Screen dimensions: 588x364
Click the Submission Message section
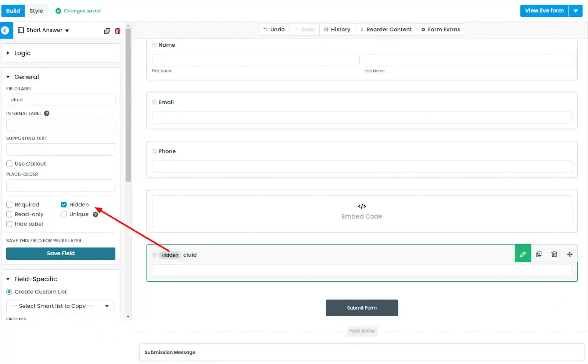[x=362, y=353]
